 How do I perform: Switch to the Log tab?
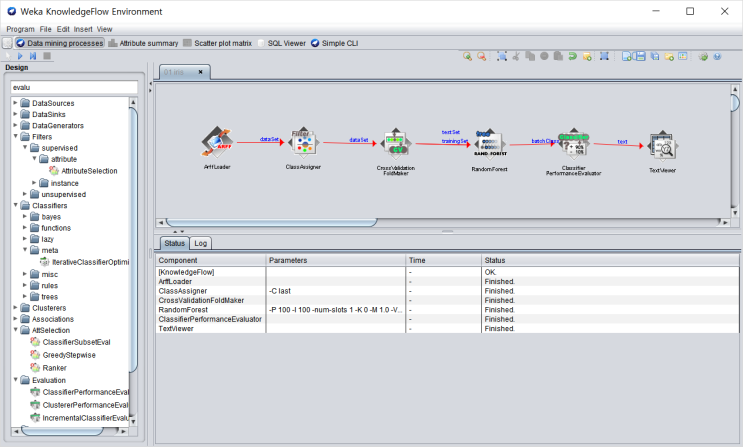[200, 243]
